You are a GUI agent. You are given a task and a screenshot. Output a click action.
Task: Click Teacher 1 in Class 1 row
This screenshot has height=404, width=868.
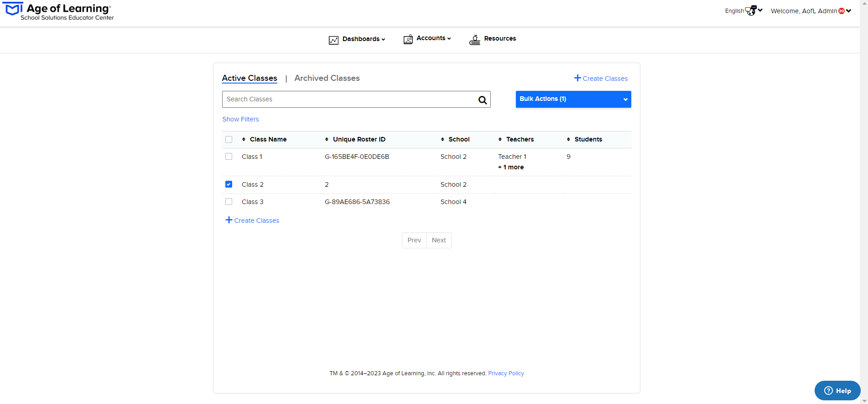tap(512, 157)
